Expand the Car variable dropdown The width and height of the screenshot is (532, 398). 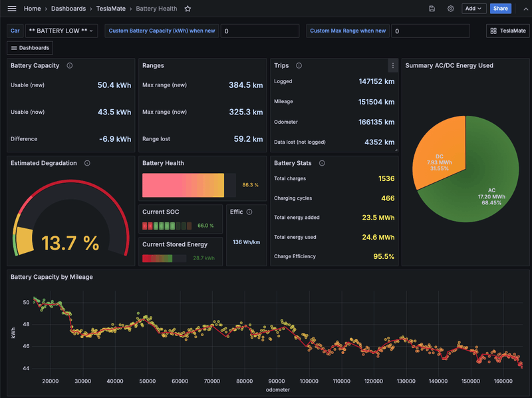tap(63, 31)
